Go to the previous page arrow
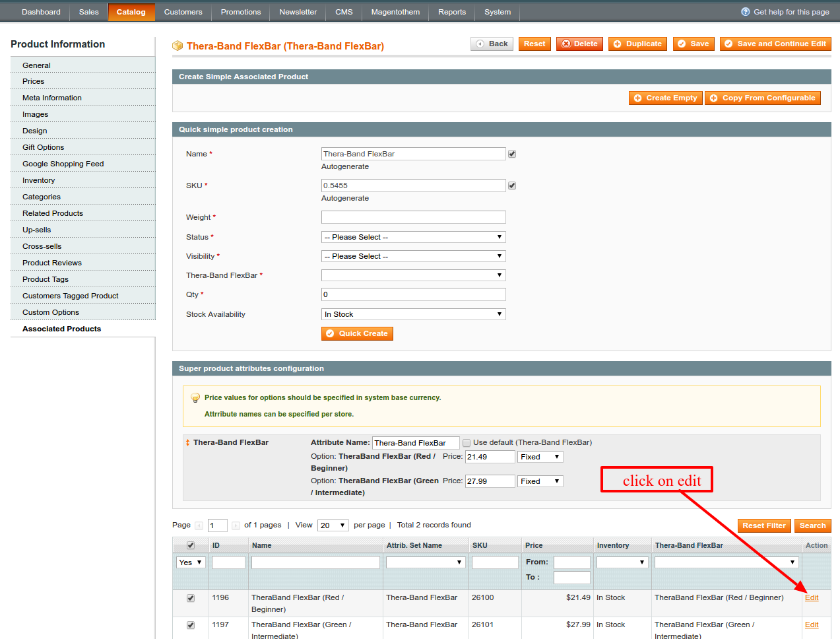Image resolution: width=840 pixels, height=639 pixels. click(199, 525)
